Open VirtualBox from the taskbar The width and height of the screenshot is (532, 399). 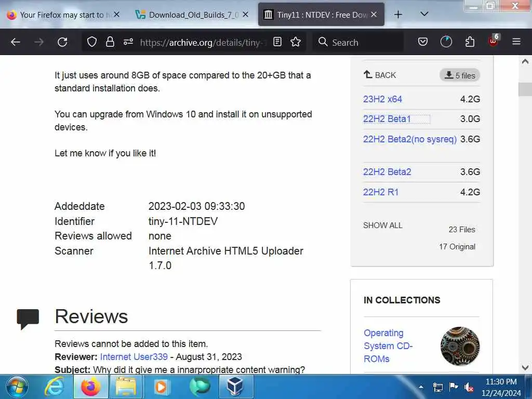[235, 387]
